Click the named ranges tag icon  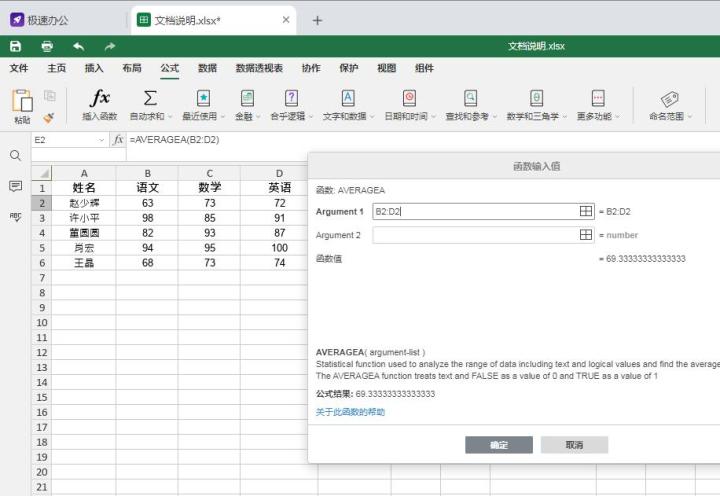click(x=669, y=99)
